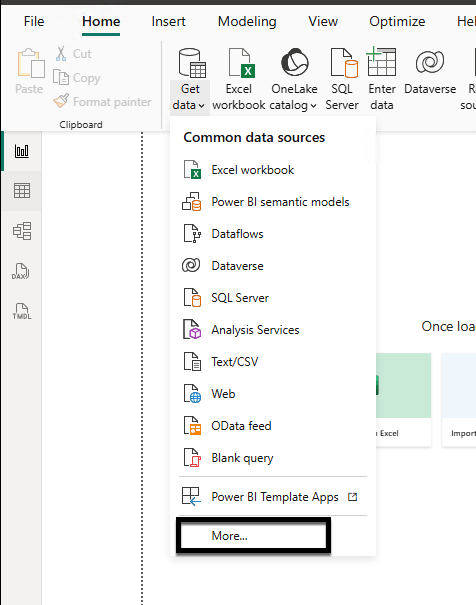The height and width of the screenshot is (605, 476).
Task: Activate the Format painter brush
Action: coord(102,102)
